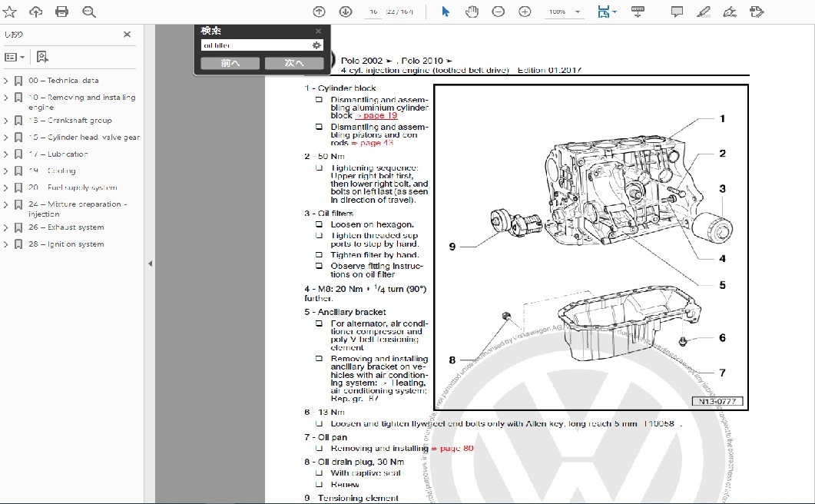
Task: Expand the 24 – Mixture preparation bookmark
Action: click(5, 204)
